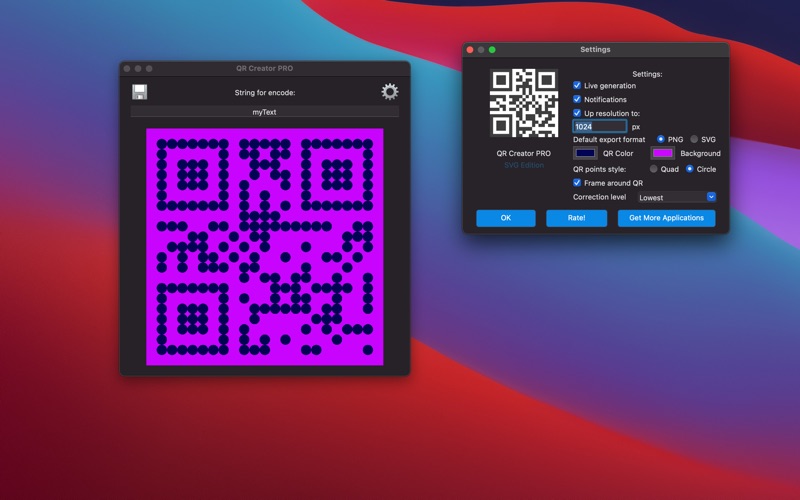Screen dimensions: 800x500
Task: Open settings with the gear icon
Action: coord(389,92)
